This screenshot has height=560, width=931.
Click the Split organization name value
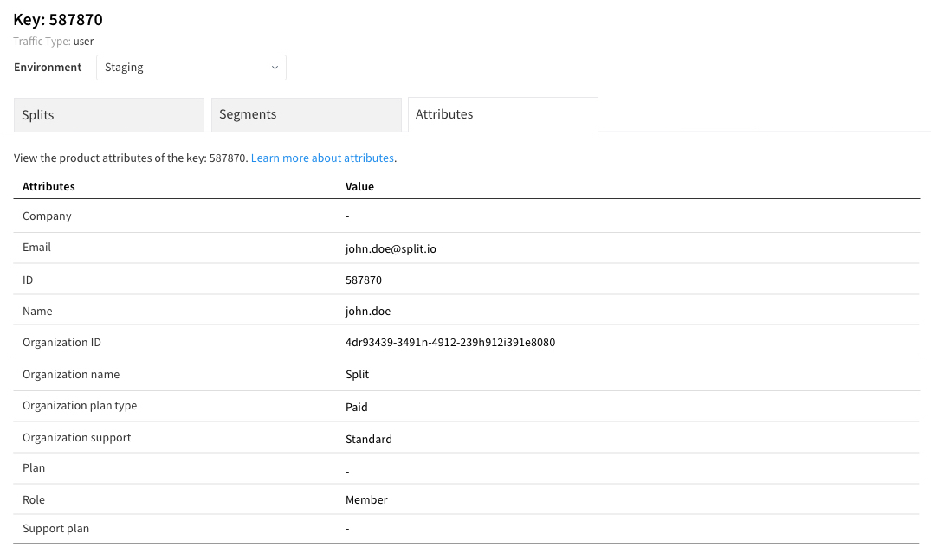[358, 374]
